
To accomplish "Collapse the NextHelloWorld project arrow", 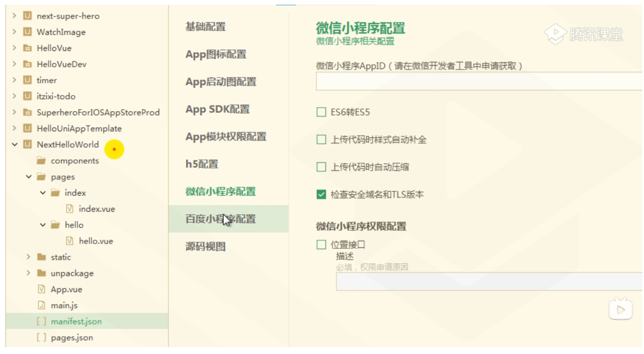I will pos(14,144).
